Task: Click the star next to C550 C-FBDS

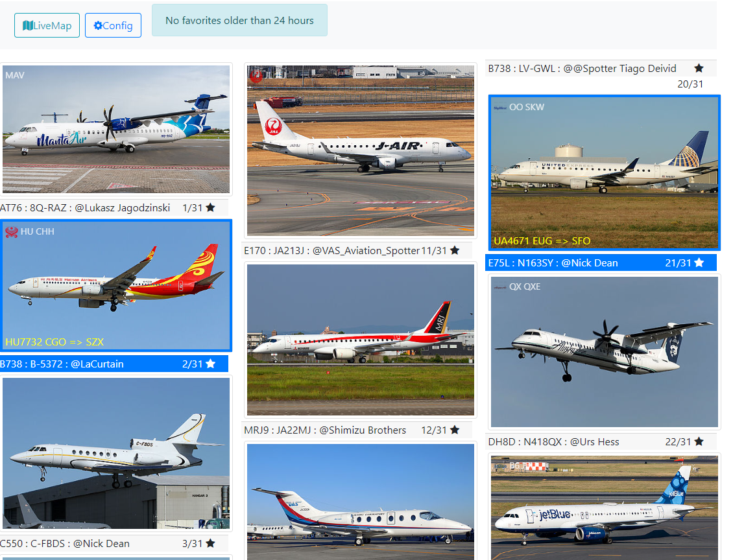Action: pyautogui.click(x=210, y=543)
